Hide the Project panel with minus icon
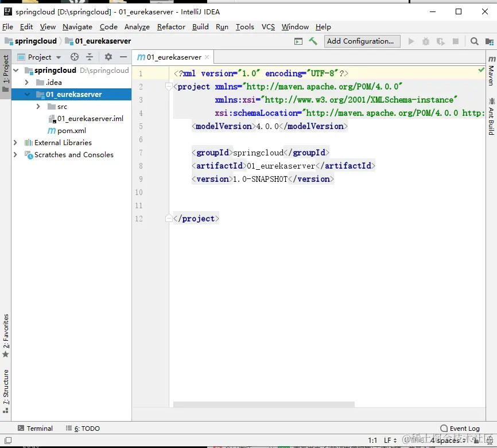This screenshot has height=448, width=497. [122, 57]
